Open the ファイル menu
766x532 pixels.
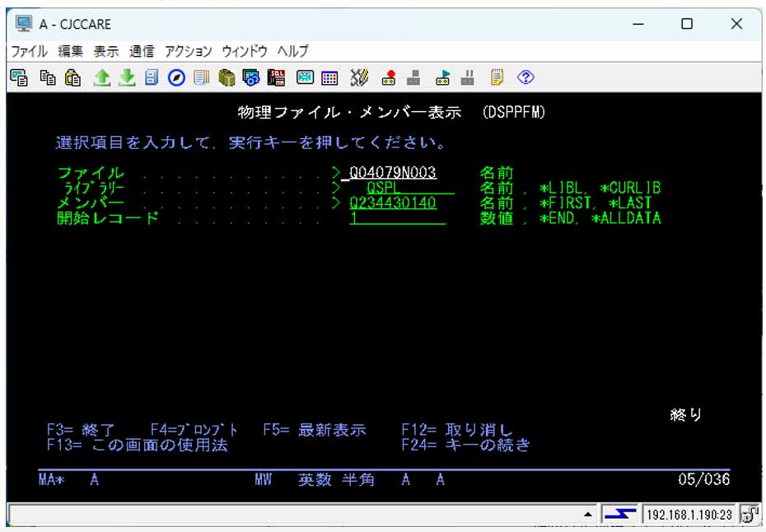(x=29, y=51)
